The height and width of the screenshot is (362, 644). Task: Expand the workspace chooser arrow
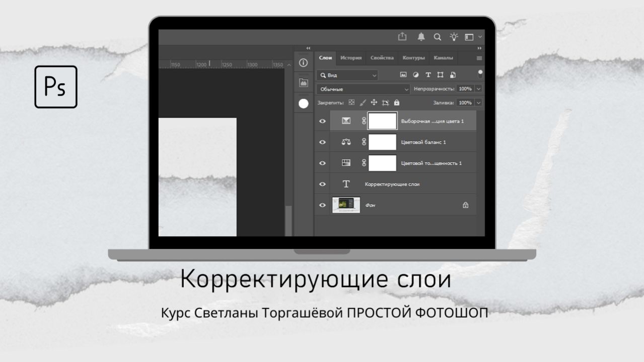click(480, 37)
